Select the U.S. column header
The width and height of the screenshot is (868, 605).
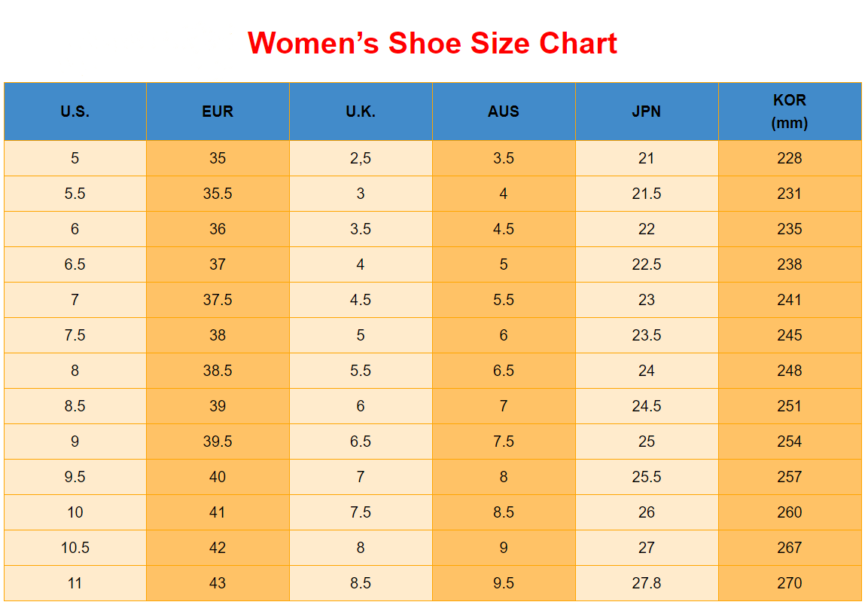point(75,112)
